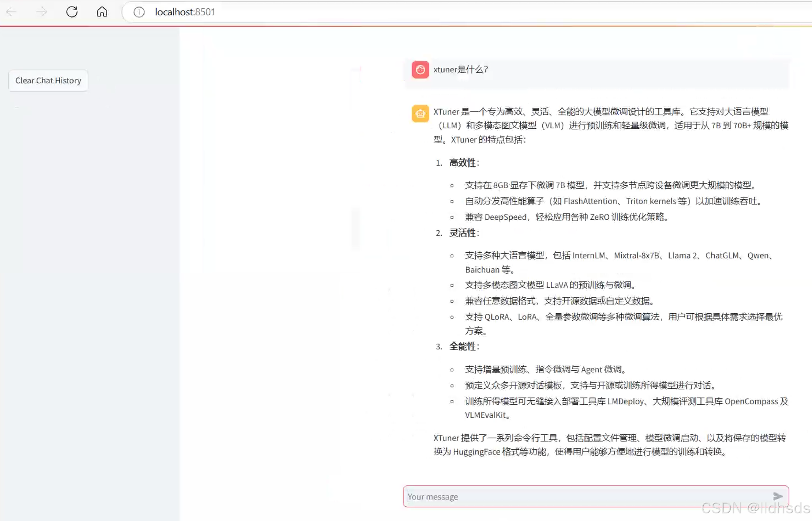812x521 pixels.
Task: Reload the page with refresh icon
Action: (72, 12)
